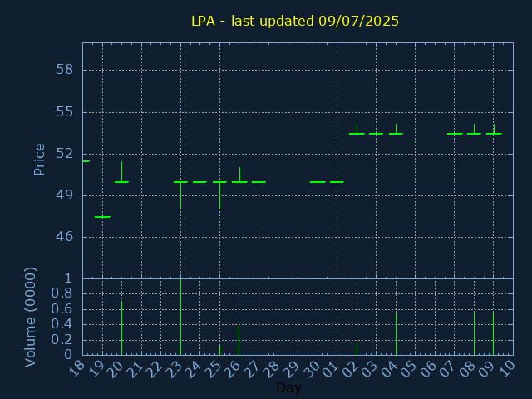This screenshot has width=532, height=399.
Task: Click the volume tick label 0.2
Action: coord(62,340)
